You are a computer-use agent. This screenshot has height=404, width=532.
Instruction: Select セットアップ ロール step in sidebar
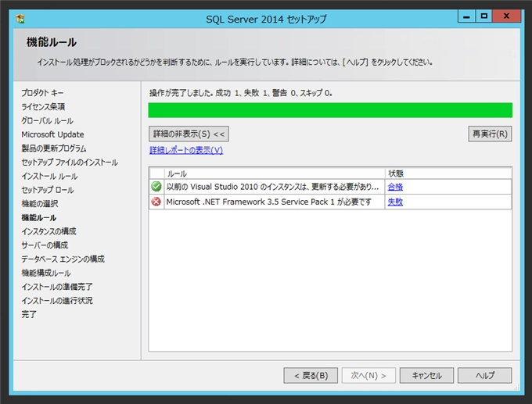click(x=48, y=190)
